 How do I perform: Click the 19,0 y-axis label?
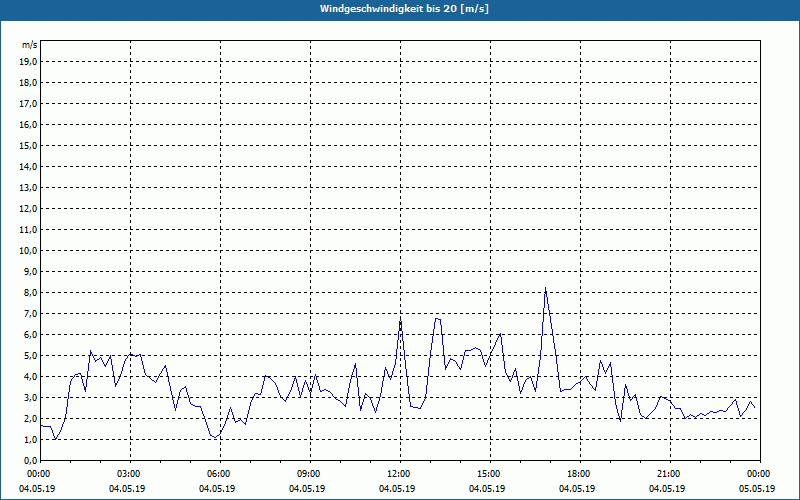click(x=29, y=62)
